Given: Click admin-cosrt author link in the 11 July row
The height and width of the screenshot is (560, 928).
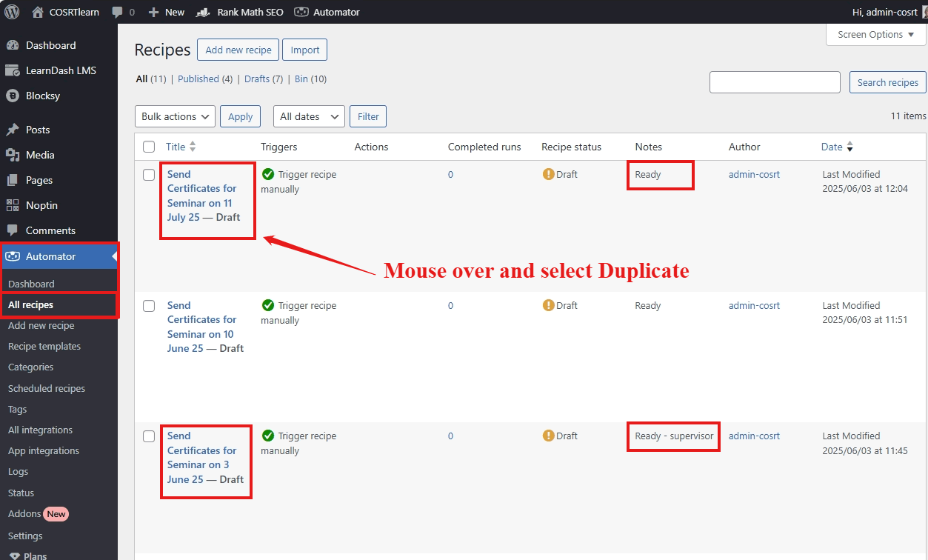Looking at the screenshot, I should click(754, 175).
